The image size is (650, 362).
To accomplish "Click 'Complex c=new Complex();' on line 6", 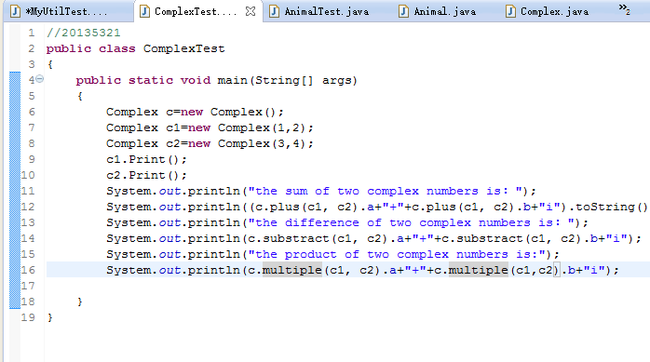I will 195,112.
